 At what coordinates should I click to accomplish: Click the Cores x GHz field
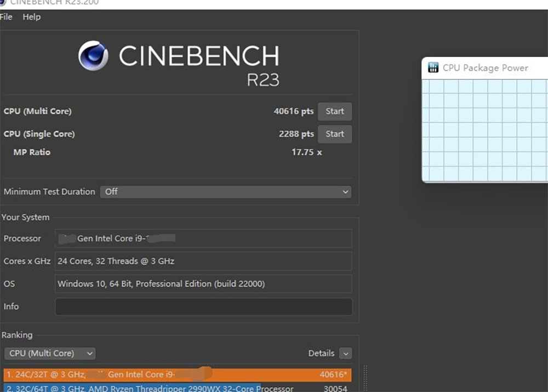(x=203, y=261)
